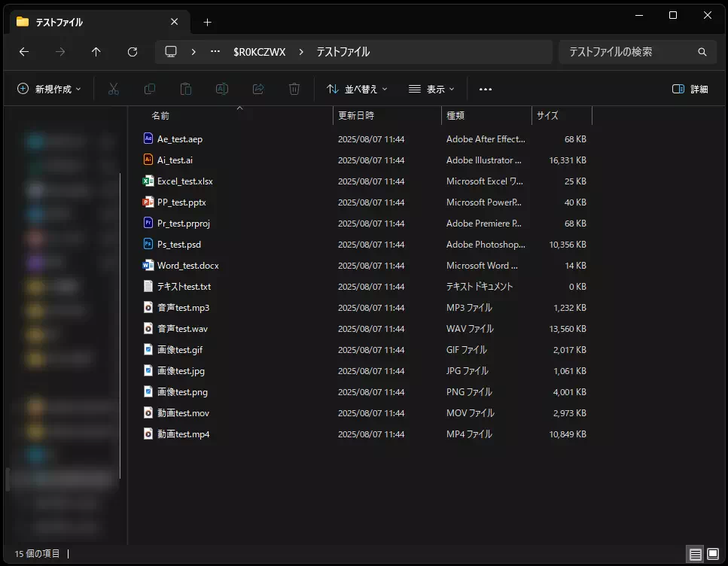Click the media icon of 音声test.mp3
The width and height of the screenshot is (728, 566).
pyautogui.click(x=148, y=307)
